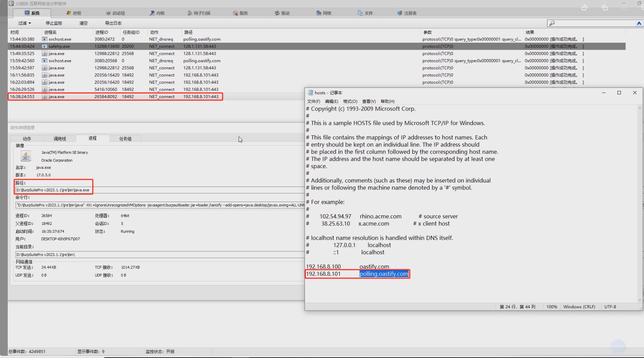Minimize the hosts Notepad window
The height and width of the screenshot is (358, 644).
click(604, 93)
